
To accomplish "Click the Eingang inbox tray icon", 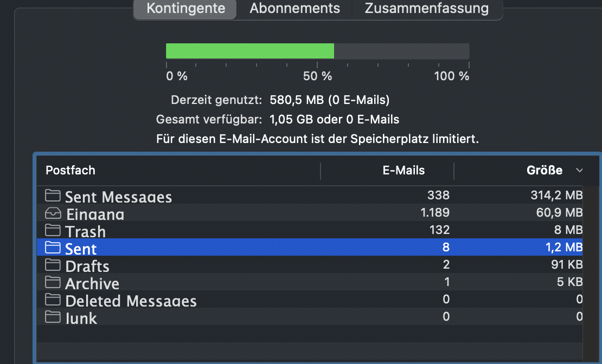I will tap(52, 213).
